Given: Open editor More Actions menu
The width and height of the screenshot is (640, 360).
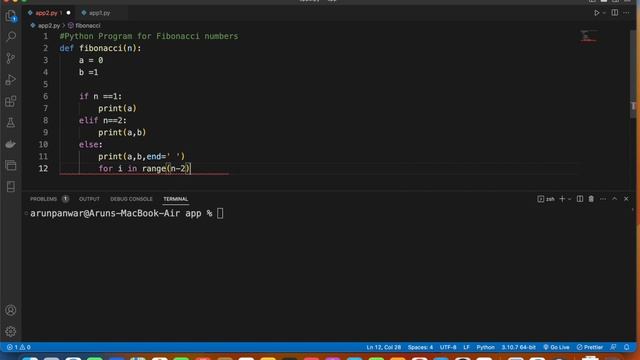Looking at the screenshot, I should point(627,13).
